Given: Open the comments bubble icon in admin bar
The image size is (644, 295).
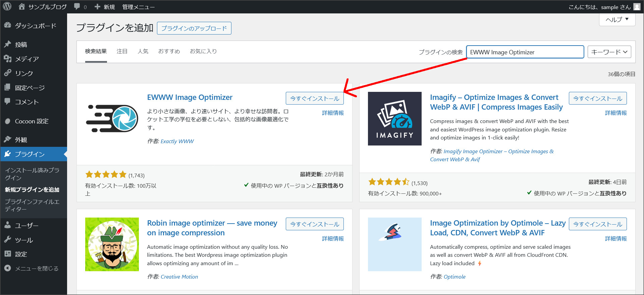Looking at the screenshot, I should [77, 7].
